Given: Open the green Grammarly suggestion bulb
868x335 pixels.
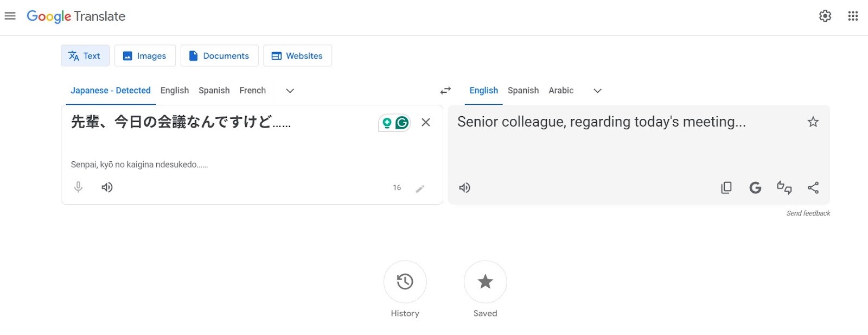Looking at the screenshot, I should [x=387, y=123].
